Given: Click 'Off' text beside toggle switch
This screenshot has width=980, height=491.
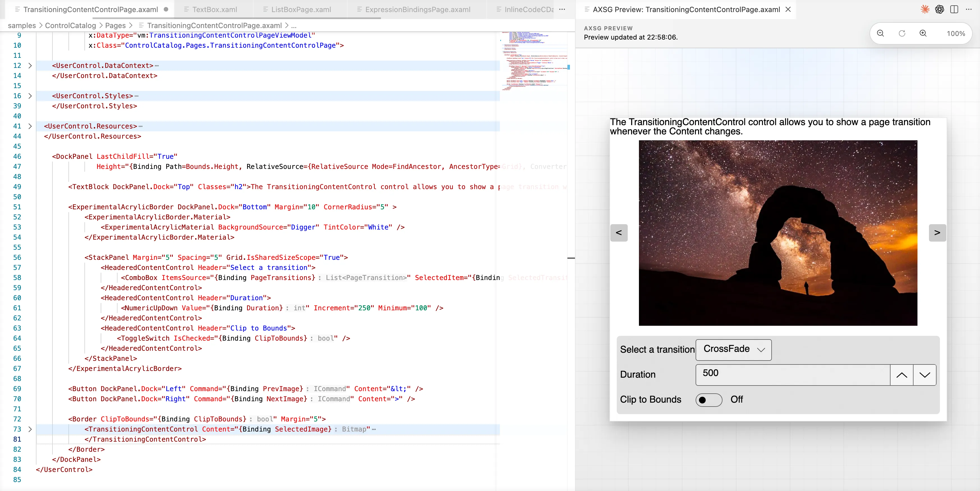Looking at the screenshot, I should coord(737,399).
